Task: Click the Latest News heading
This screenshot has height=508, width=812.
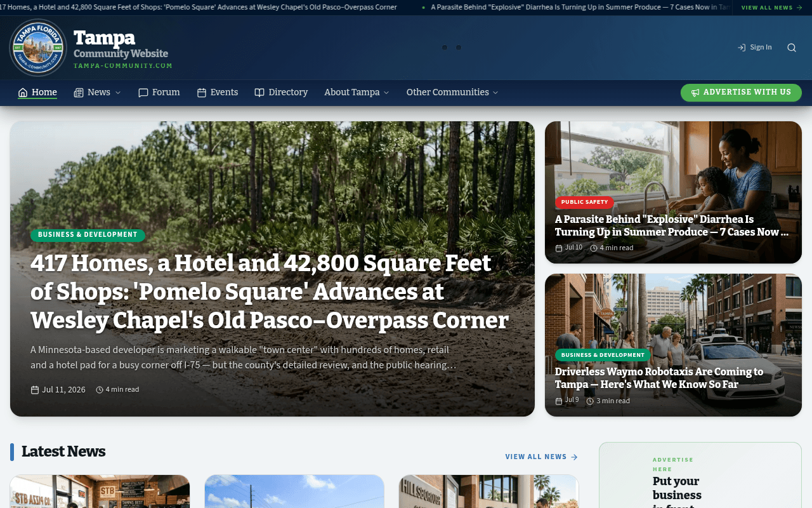Action: 63,451
